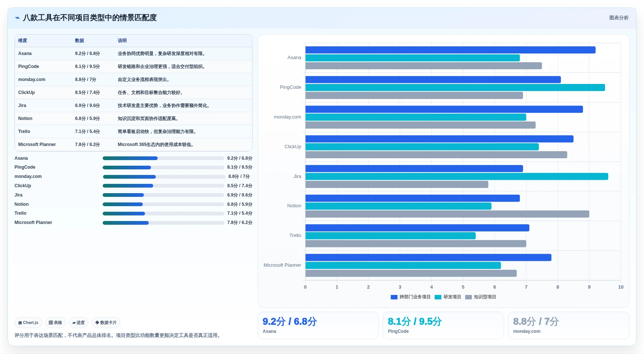The image size is (644, 354).
Task: Select the 维度 column header in the table
Action: pyautogui.click(x=23, y=40)
